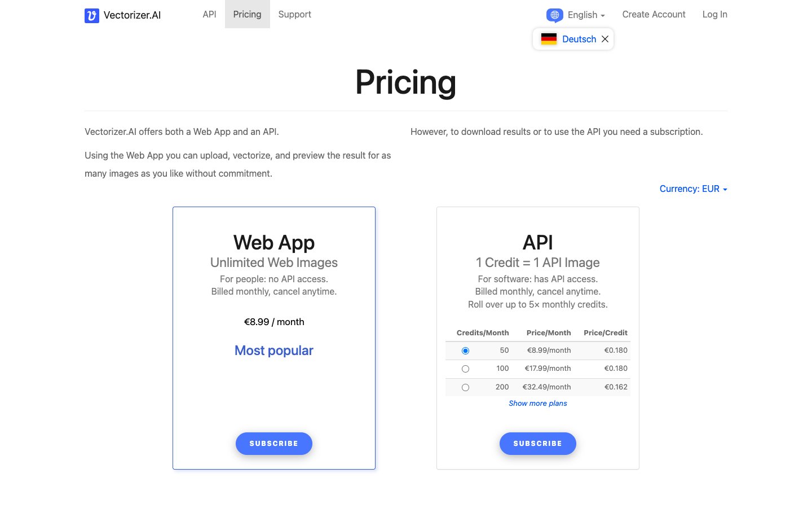The height and width of the screenshot is (508, 812).
Task: Click the Most popular label
Action: tap(274, 351)
